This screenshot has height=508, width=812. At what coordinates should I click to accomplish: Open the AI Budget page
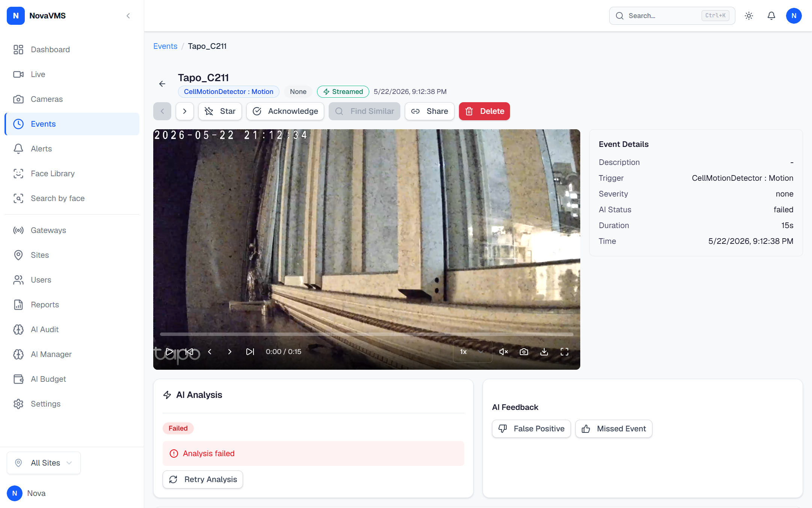pos(72,379)
